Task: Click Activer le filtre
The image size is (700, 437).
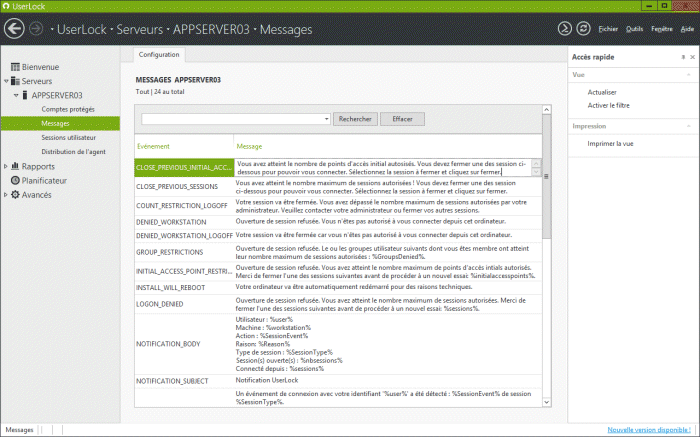Action: pyautogui.click(x=608, y=105)
